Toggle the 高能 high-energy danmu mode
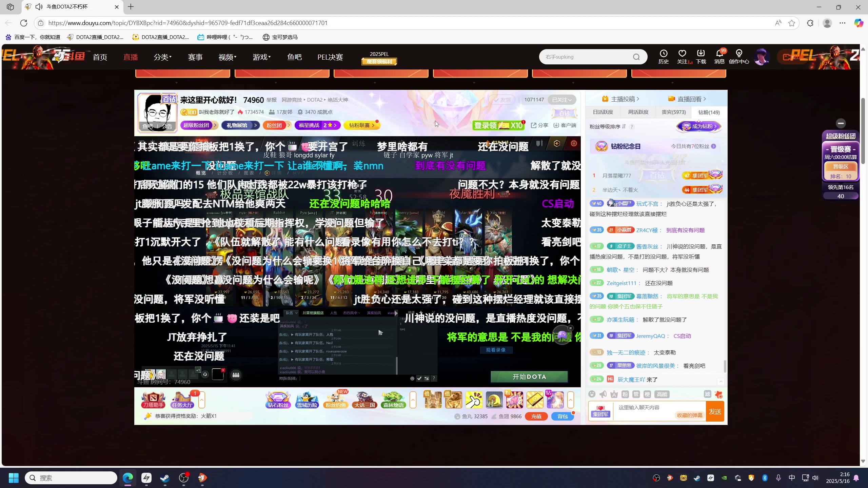Image resolution: width=868 pixels, height=488 pixels. [x=662, y=394]
